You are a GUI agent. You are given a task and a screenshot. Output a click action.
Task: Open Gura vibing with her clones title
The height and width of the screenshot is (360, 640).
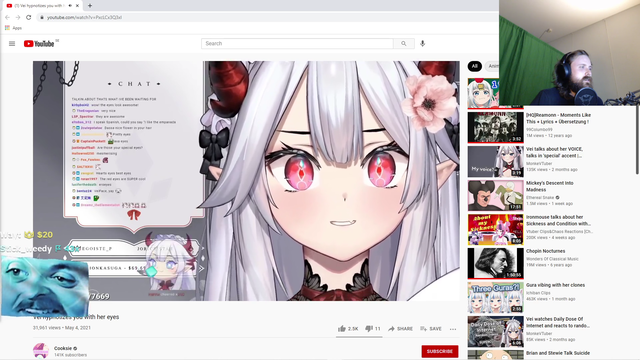point(556,285)
